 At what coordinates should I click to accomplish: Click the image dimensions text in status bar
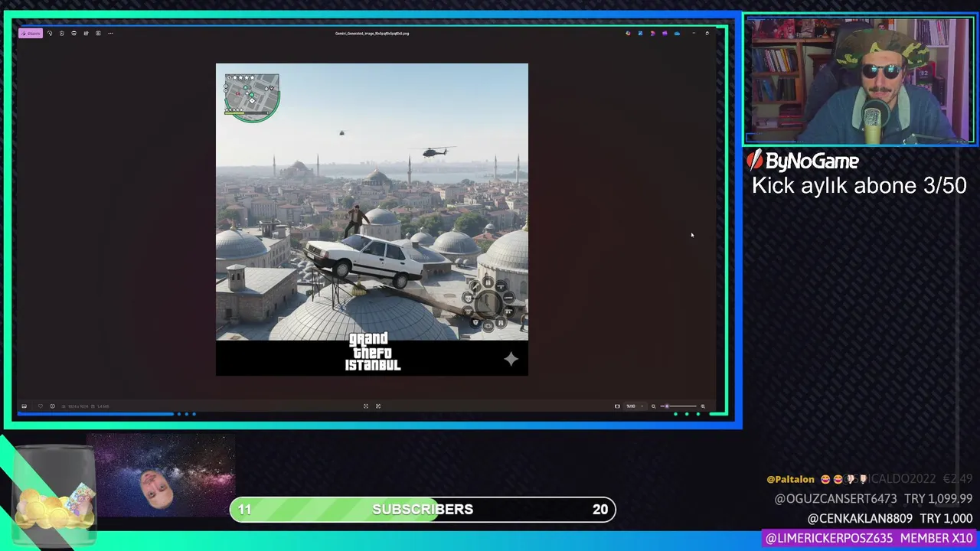click(x=78, y=406)
